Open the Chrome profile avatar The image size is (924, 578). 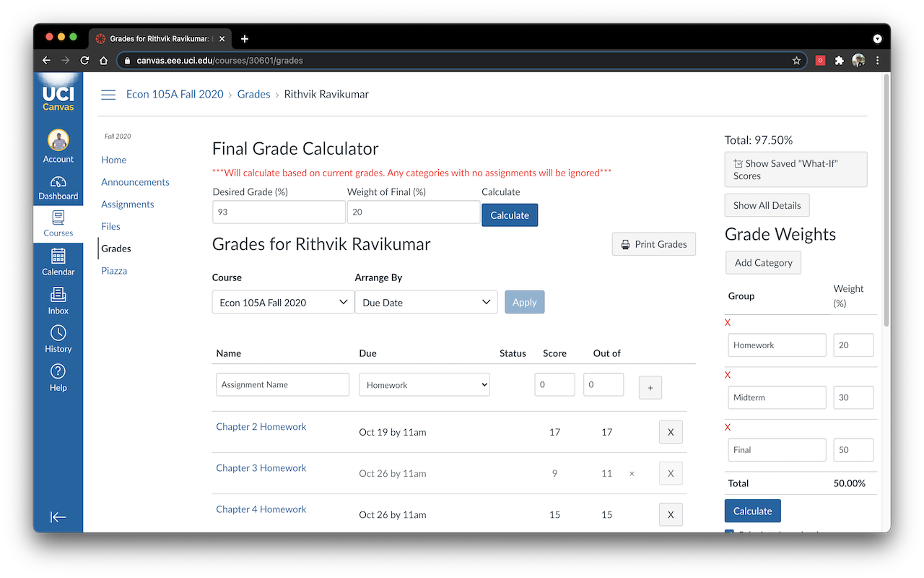(x=858, y=61)
